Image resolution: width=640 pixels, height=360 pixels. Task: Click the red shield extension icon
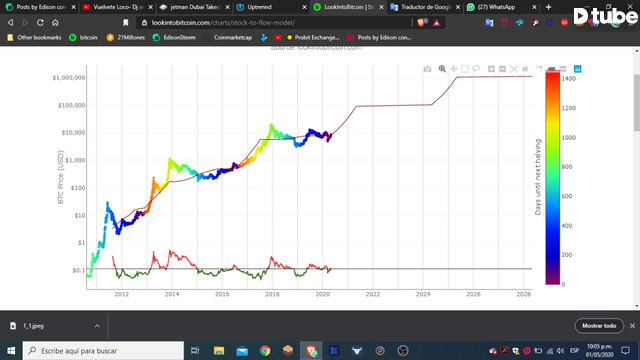(504, 22)
